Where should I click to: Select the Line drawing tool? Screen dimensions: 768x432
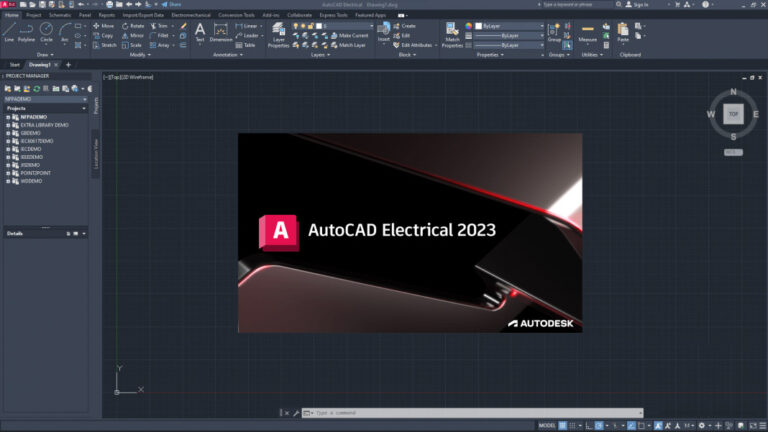[x=9, y=32]
